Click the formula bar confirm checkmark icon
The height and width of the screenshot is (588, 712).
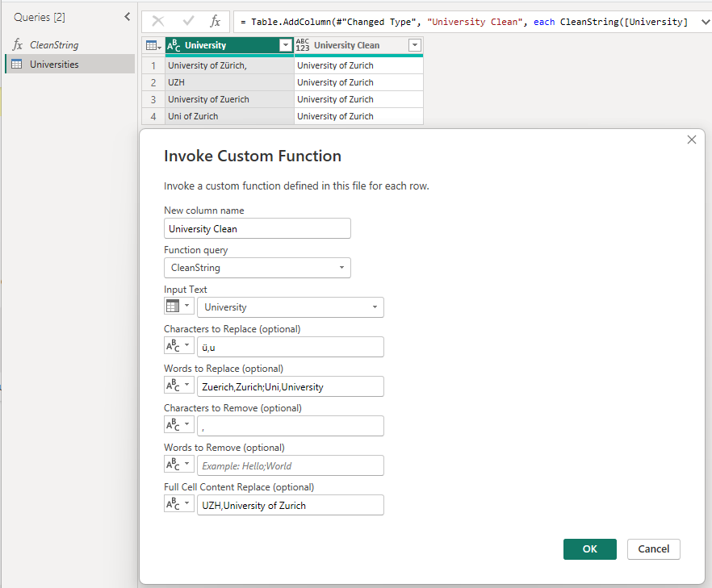187,22
